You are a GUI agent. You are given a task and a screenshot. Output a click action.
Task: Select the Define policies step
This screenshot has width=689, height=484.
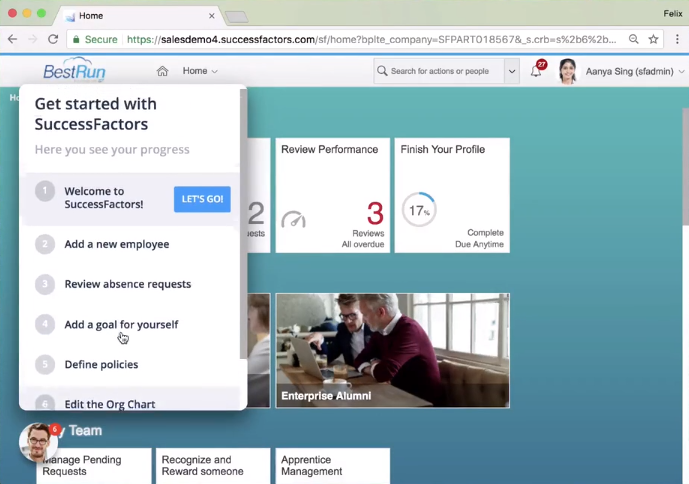tap(102, 364)
